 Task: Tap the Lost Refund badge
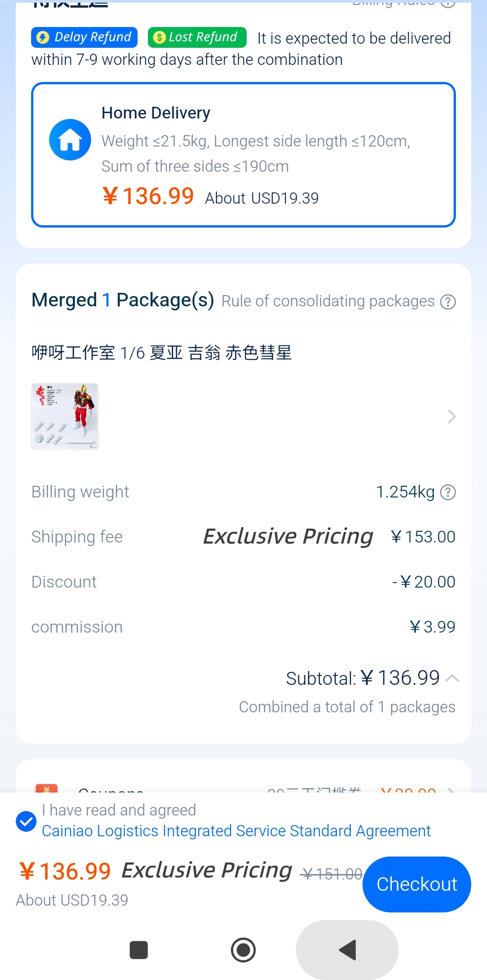[197, 37]
